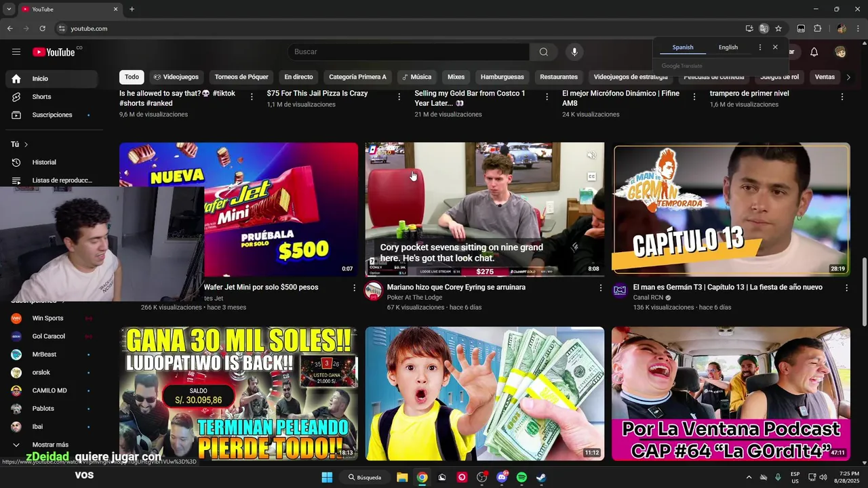868x488 pixels.
Task: Filter by Categoría Primera A
Action: pos(357,77)
